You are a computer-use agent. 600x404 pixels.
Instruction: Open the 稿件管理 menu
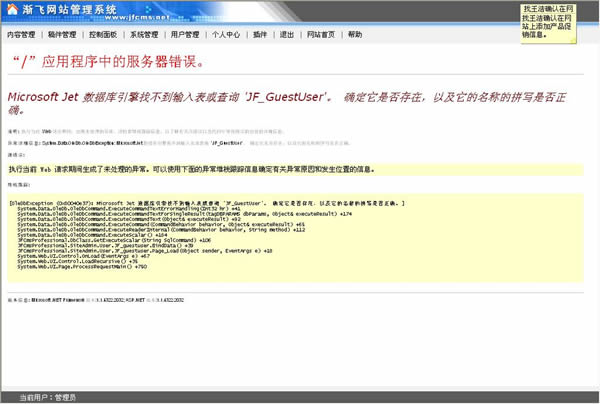coord(62,34)
